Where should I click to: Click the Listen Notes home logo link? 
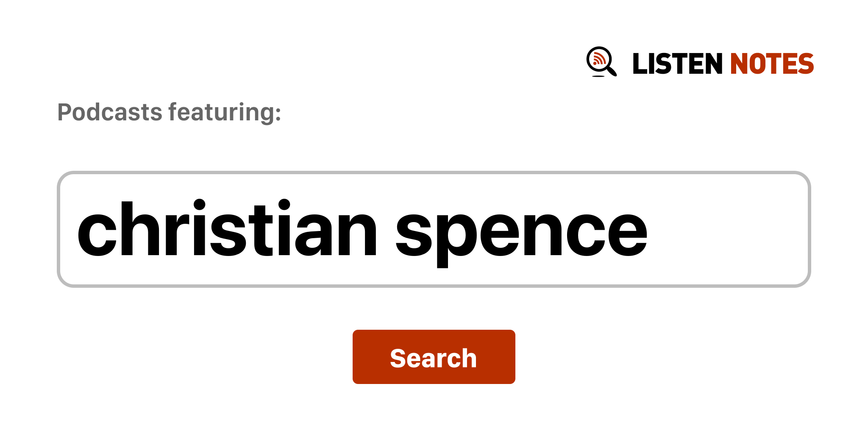point(700,63)
